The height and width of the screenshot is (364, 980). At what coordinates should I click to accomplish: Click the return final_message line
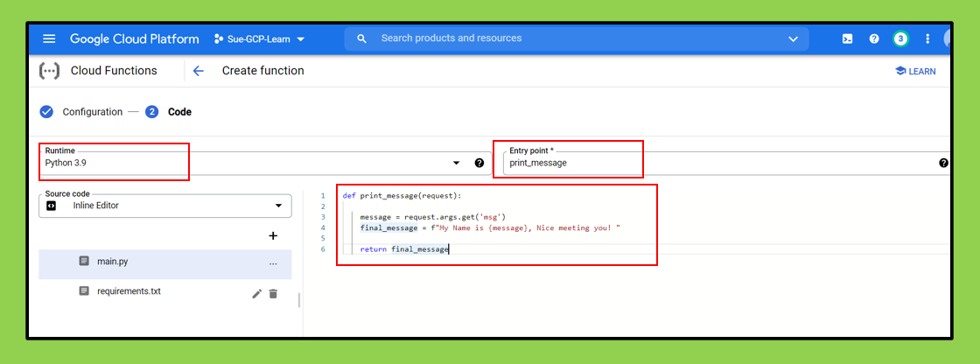(x=404, y=248)
